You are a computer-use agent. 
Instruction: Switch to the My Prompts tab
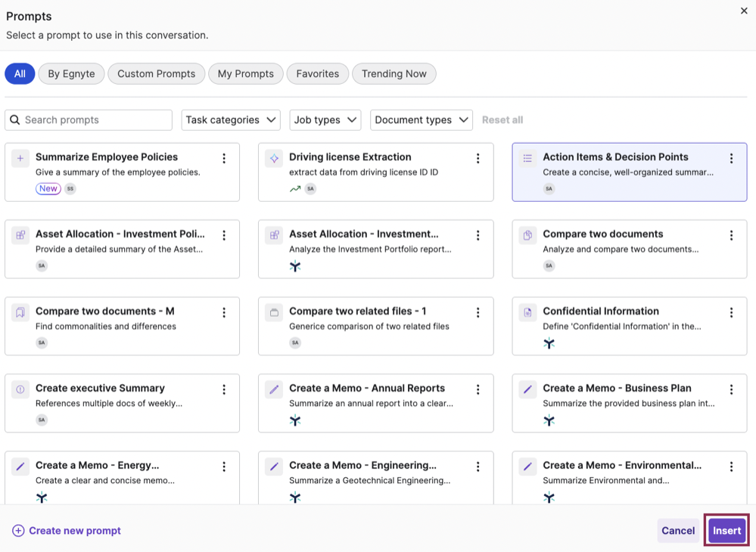(245, 73)
